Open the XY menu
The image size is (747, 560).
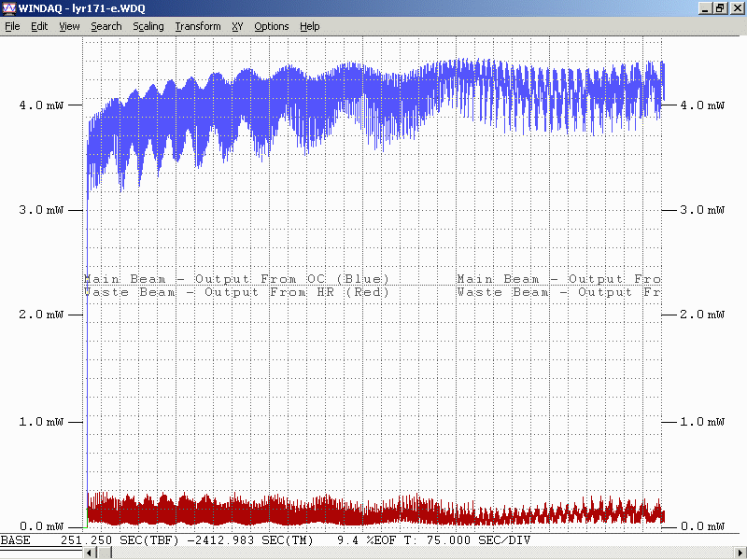pos(237,26)
